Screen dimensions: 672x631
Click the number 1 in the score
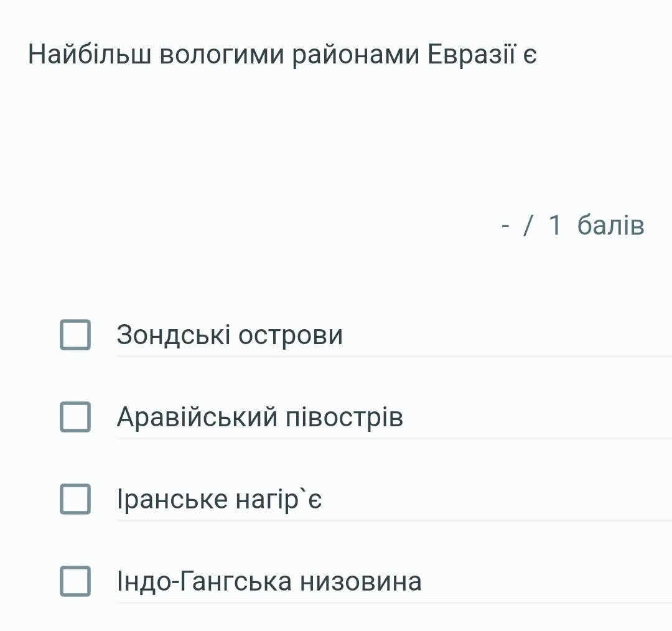tap(555, 225)
